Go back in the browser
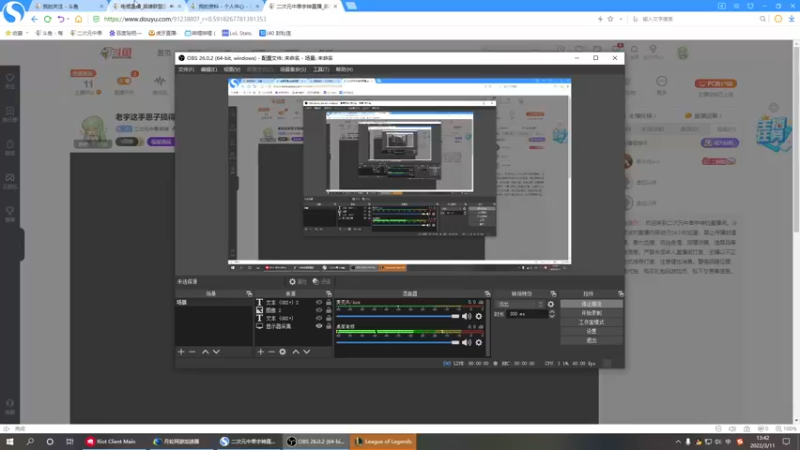Viewport: 800px width, 450px height. click(34, 19)
